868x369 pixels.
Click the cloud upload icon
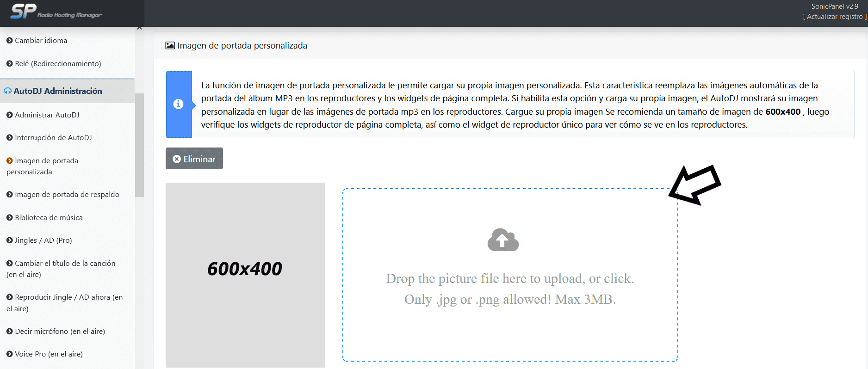(503, 240)
